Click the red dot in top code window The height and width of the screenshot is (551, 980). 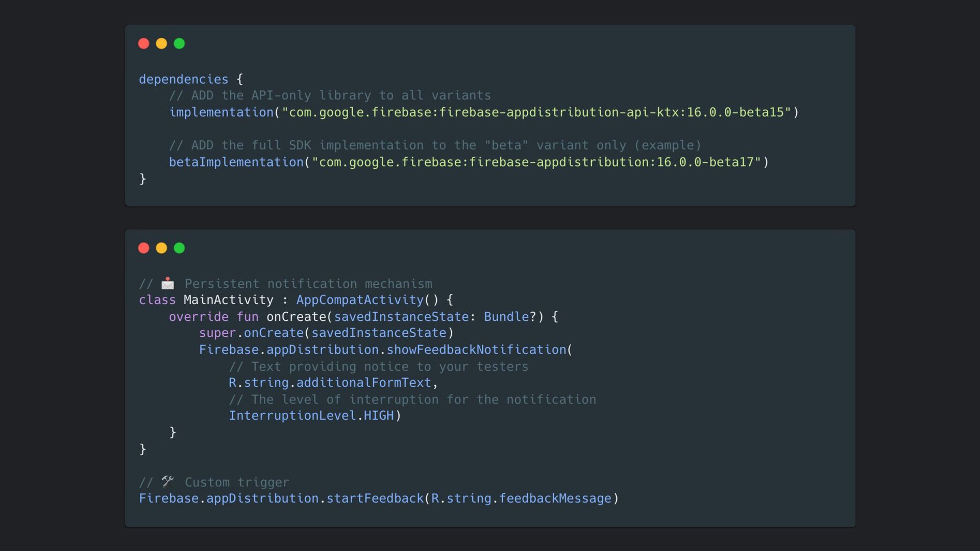143,43
